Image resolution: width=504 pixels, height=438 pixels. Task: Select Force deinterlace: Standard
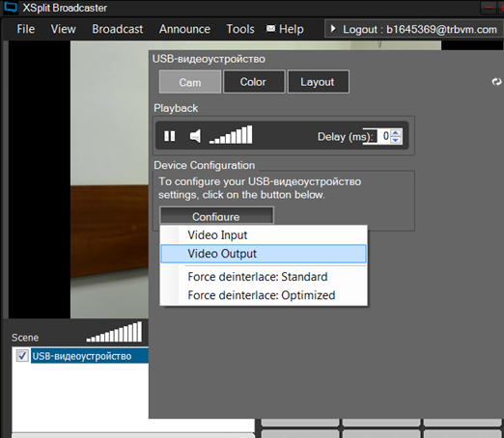click(264, 277)
